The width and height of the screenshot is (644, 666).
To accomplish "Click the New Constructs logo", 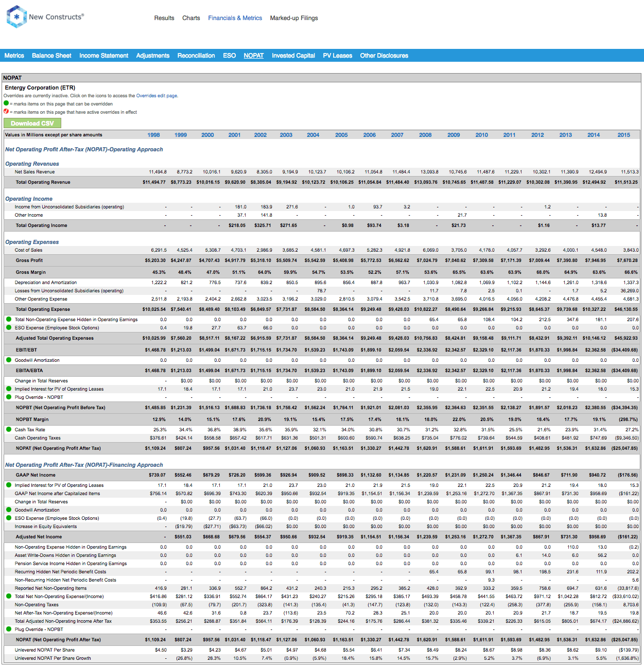I will pos(45,17).
